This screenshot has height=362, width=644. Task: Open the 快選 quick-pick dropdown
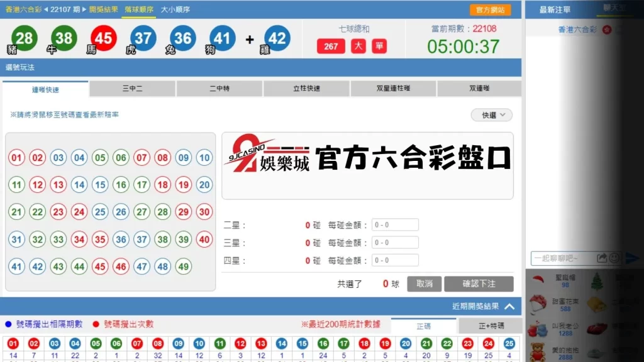coord(492,115)
